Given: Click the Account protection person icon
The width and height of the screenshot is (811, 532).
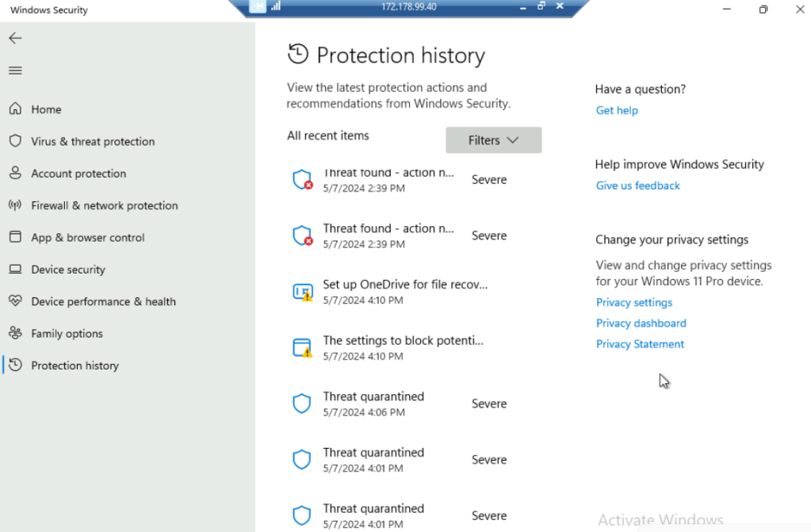Looking at the screenshot, I should pyautogui.click(x=15, y=173).
